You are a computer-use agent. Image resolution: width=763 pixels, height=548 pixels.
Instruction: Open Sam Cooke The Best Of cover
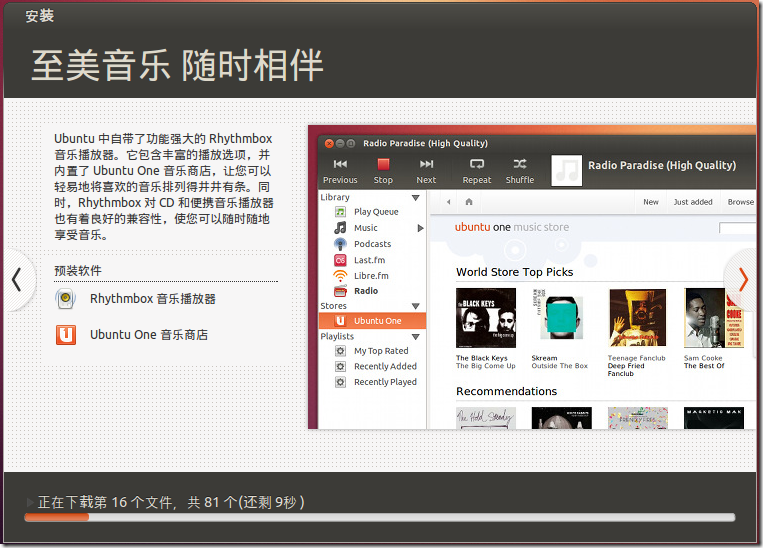point(714,318)
